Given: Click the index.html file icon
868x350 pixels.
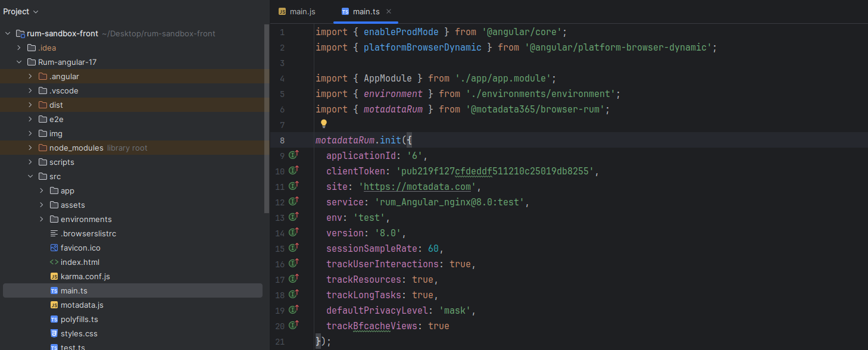Looking at the screenshot, I should pyautogui.click(x=54, y=262).
